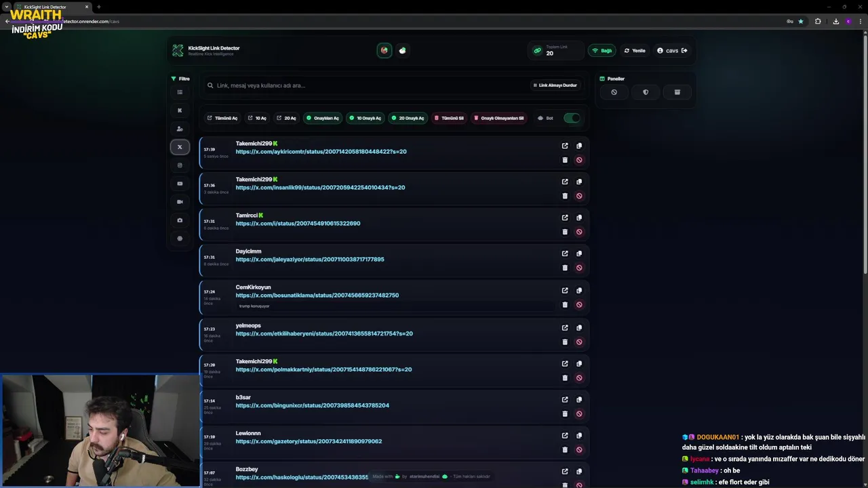Viewport: 868px width, 488px height.
Task: Block the user on the aykiricomtr row
Action: coord(579,160)
